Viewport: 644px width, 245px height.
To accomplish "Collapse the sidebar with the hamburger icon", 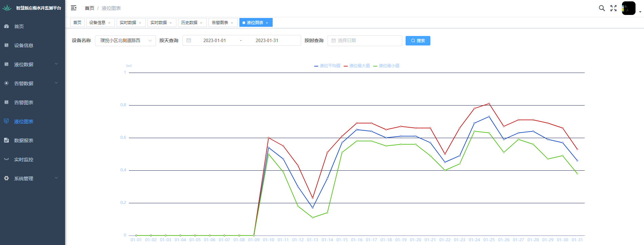I will click(x=74, y=8).
